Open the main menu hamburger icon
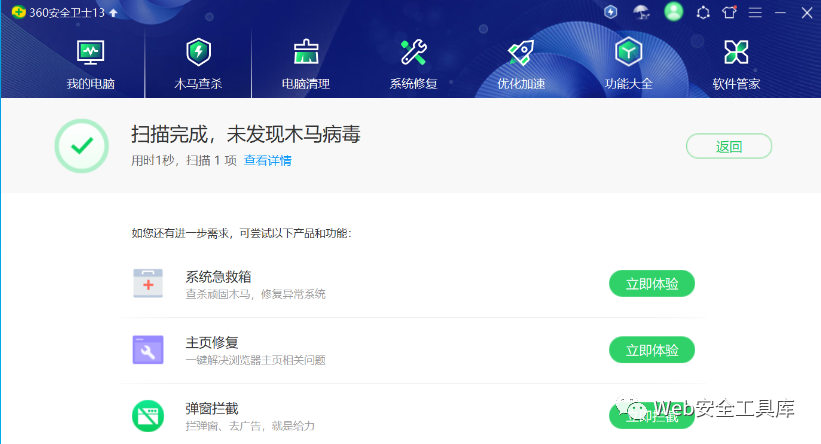The image size is (821, 444). pyautogui.click(x=755, y=12)
